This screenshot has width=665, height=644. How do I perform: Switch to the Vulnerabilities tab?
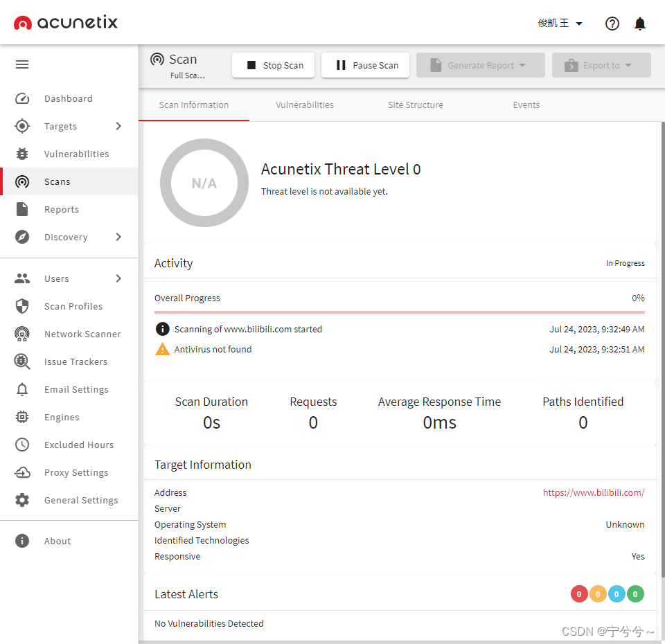305,105
